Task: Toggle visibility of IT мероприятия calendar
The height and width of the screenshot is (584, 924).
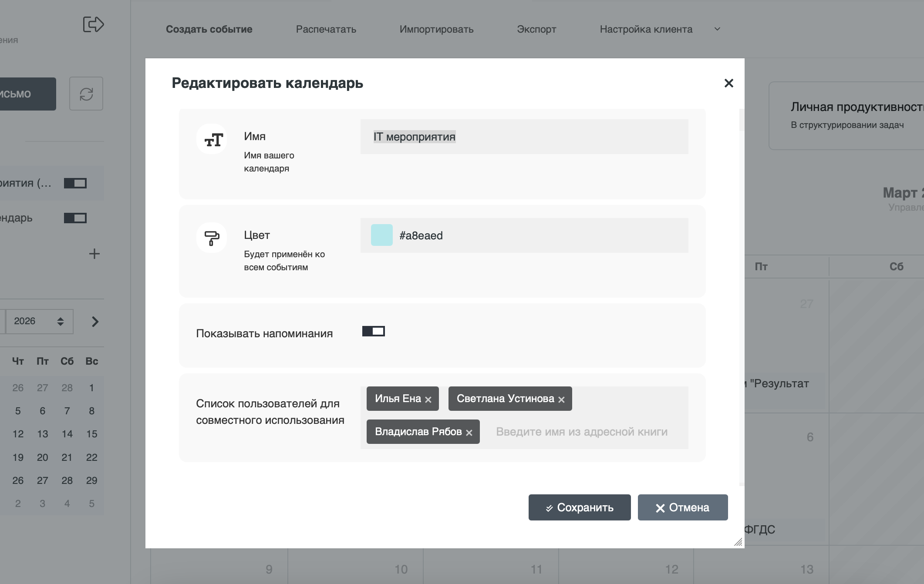Action: click(75, 183)
